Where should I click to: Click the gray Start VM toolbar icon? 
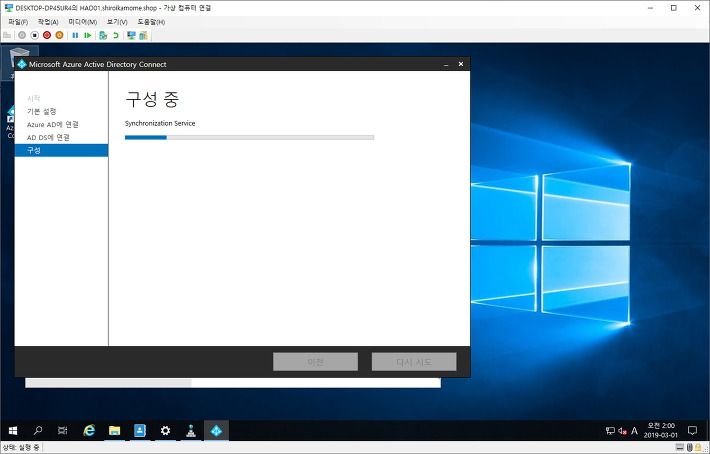pos(22,35)
